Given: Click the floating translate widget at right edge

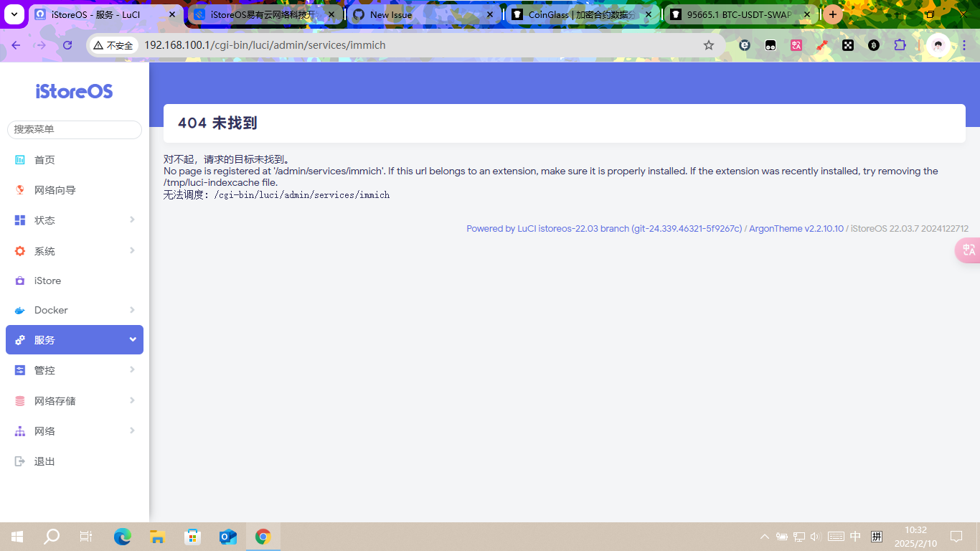Looking at the screenshot, I should tap(969, 250).
